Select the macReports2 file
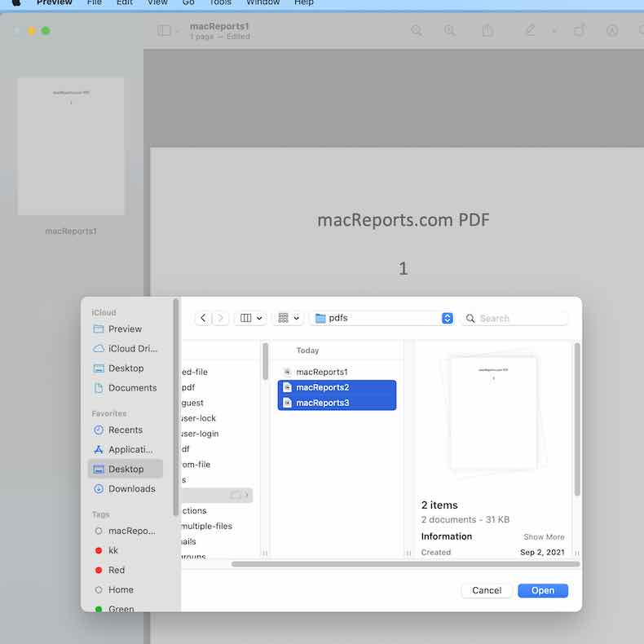Viewport: 644px width, 644px height. click(337, 387)
